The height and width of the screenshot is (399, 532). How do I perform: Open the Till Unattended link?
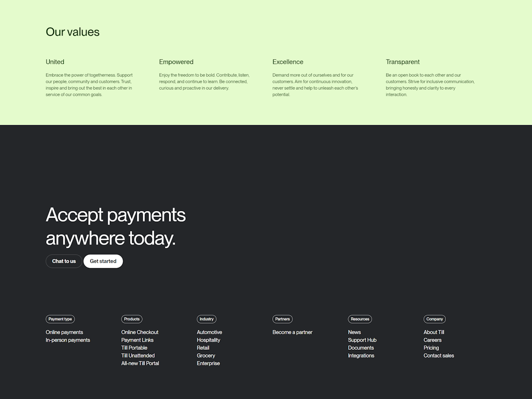(x=138, y=356)
